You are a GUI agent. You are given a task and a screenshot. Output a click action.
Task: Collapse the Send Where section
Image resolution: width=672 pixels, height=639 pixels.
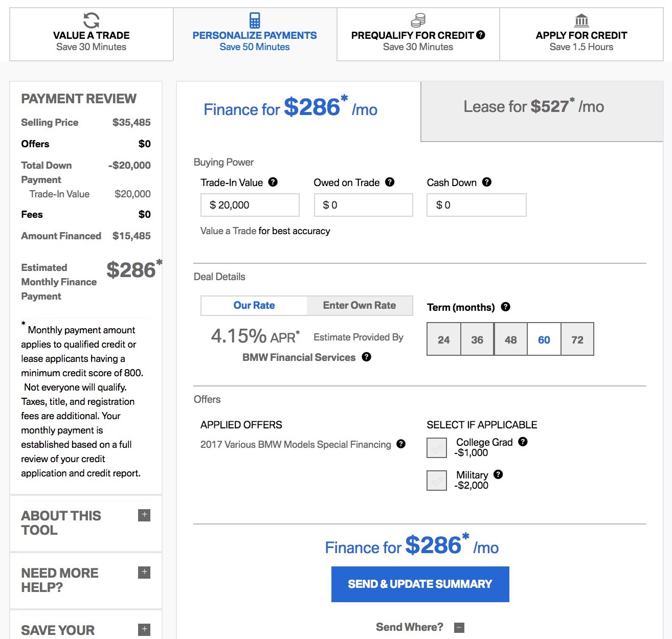tap(459, 627)
